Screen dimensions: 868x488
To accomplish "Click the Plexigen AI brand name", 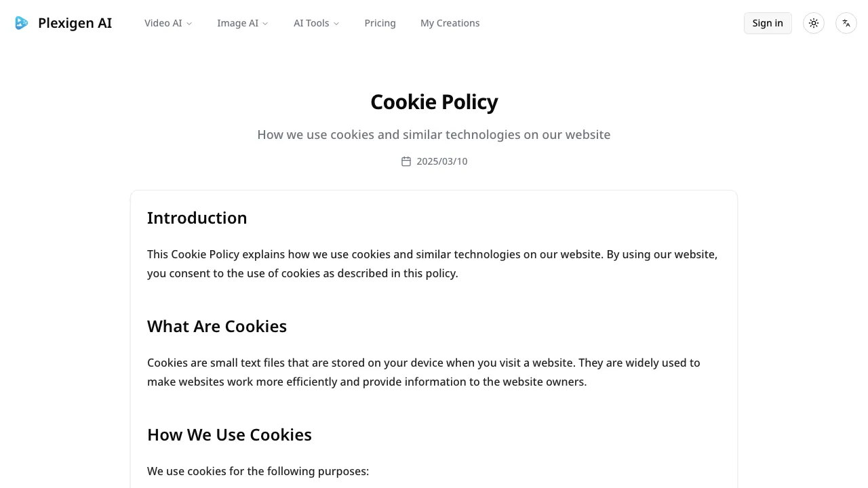I will tap(75, 23).
